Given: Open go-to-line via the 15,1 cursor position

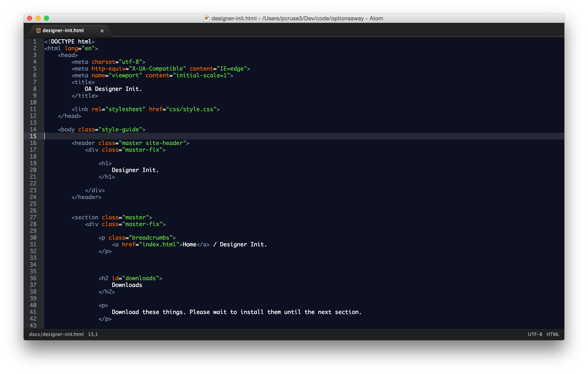Looking at the screenshot, I should [x=93, y=334].
